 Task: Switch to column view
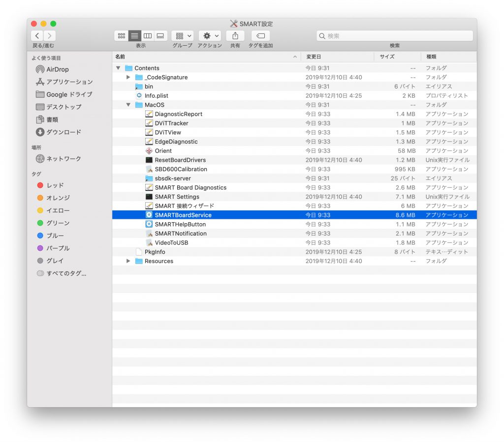[148, 35]
